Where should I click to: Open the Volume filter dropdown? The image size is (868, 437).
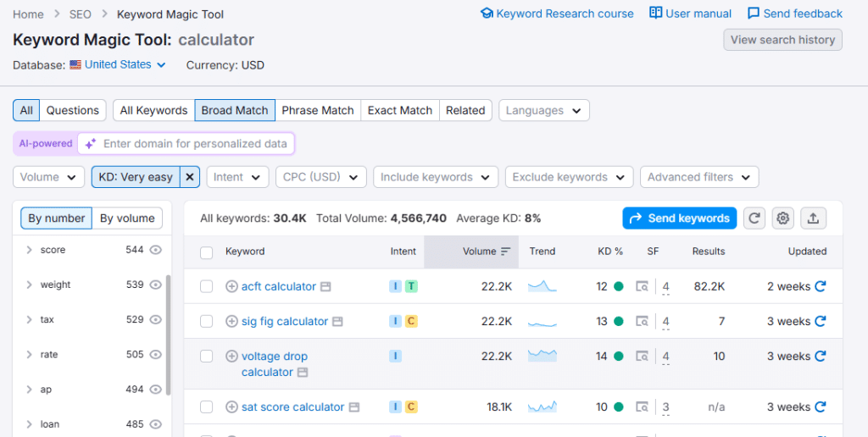click(48, 177)
